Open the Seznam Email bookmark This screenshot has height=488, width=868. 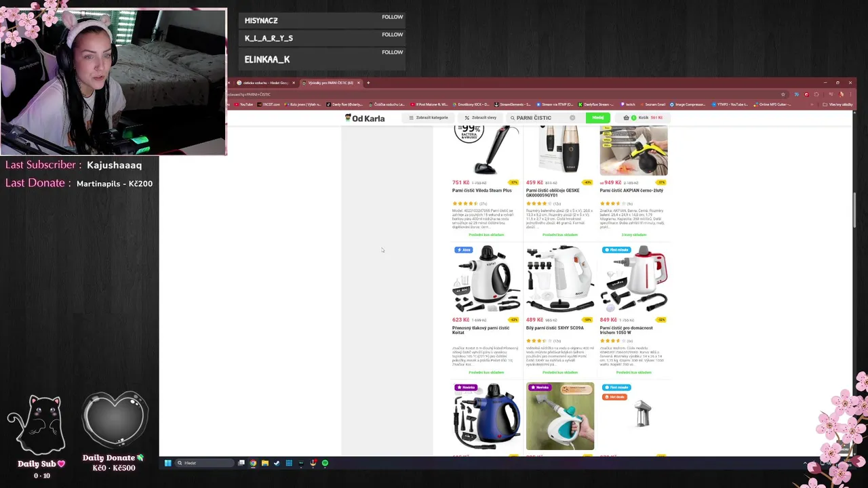653,104
